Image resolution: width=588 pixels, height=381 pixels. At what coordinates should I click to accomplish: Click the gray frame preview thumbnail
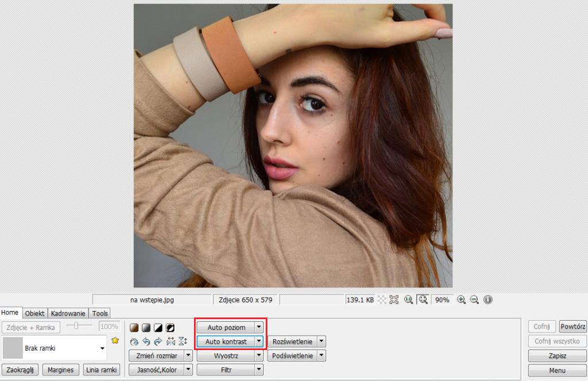click(13, 348)
